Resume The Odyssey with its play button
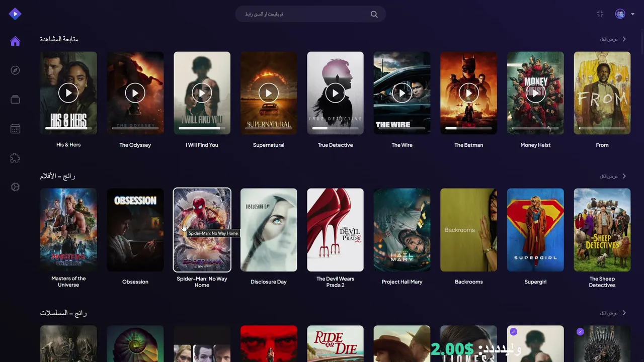 point(135,93)
